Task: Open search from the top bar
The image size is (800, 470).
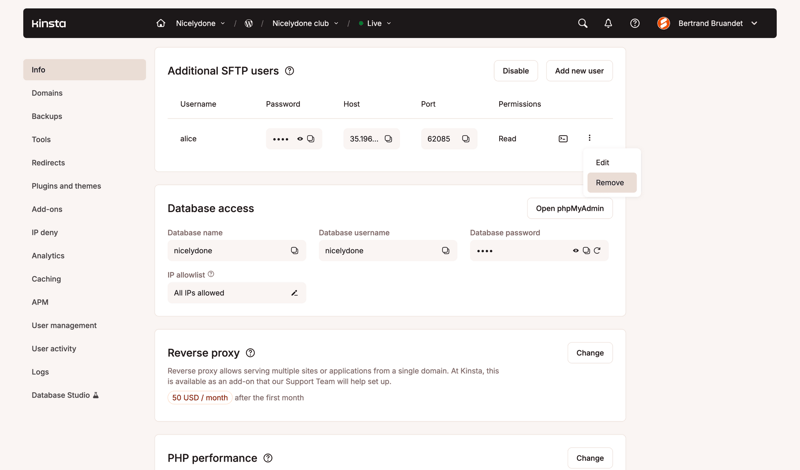Action: [x=583, y=23]
